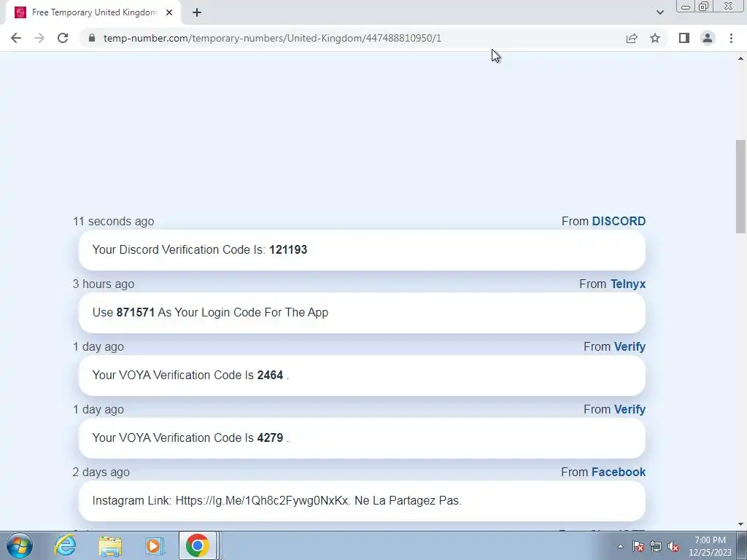Go back to the previous page
This screenshot has height=560, width=747.
tap(16, 38)
